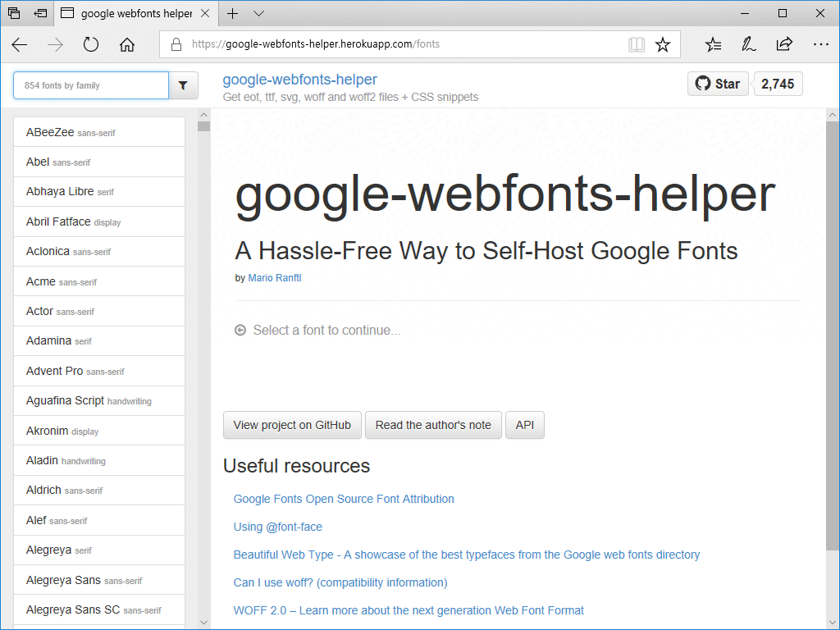
Task: Open the WOFF 2.0 learn more link
Action: pos(409,610)
